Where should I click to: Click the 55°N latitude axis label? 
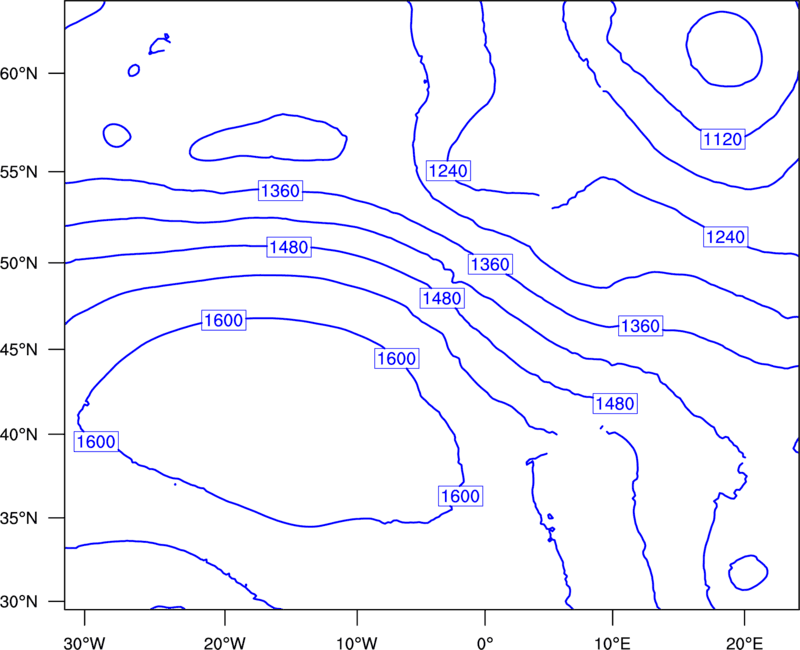(19, 172)
